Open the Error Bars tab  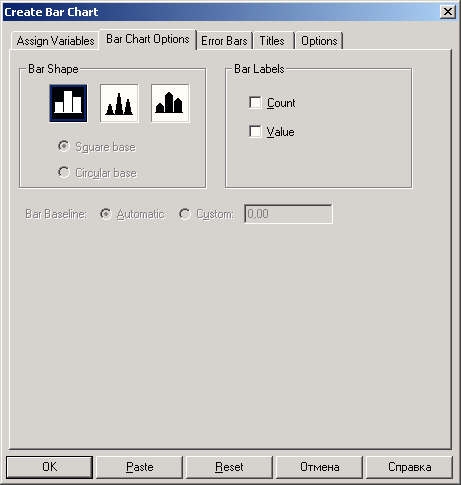(224, 41)
